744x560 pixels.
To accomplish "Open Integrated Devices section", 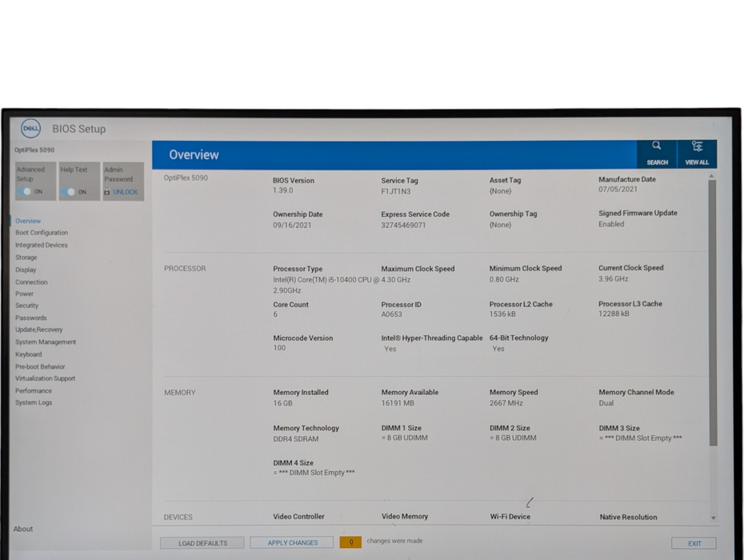I will pos(42,245).
